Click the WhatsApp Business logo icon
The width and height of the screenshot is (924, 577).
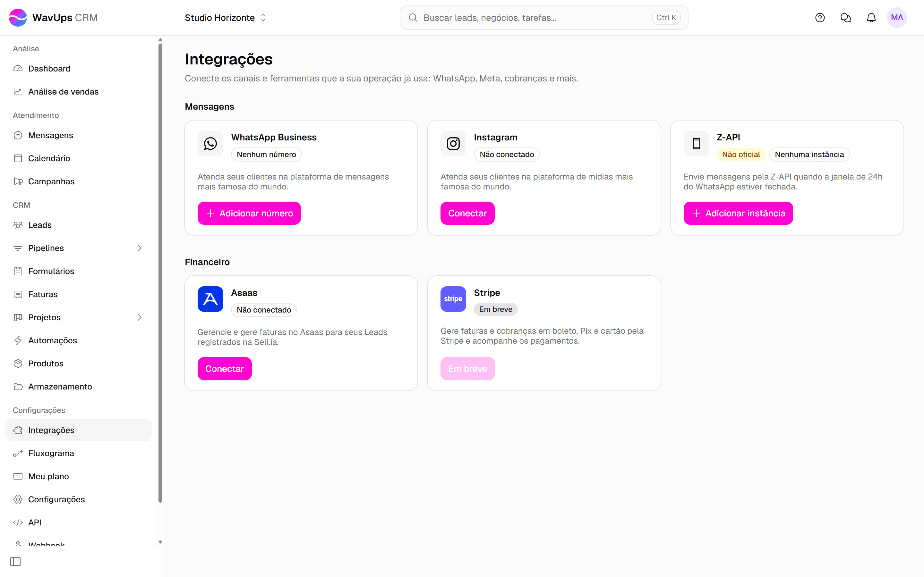click(210, 144)
